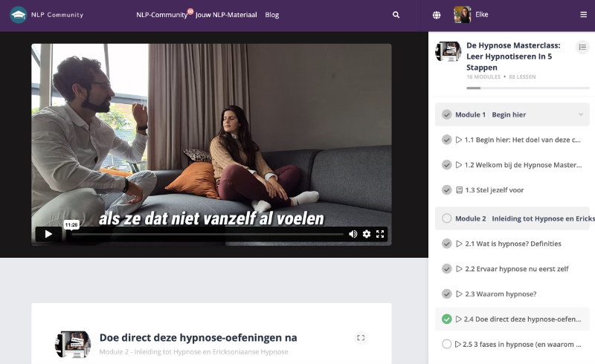Click Module 2 subtitle under lesson title
595x364 pixels.
193,352
